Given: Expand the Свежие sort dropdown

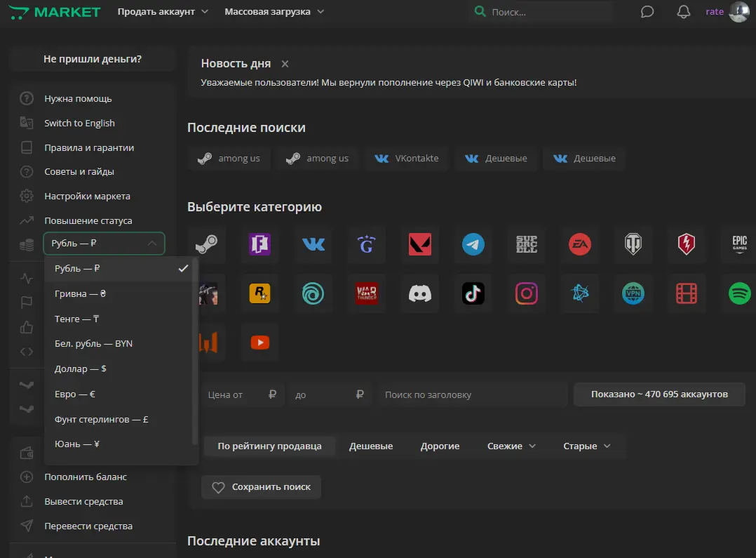Looking at the screenshot, I should click(x=511, y=446).
